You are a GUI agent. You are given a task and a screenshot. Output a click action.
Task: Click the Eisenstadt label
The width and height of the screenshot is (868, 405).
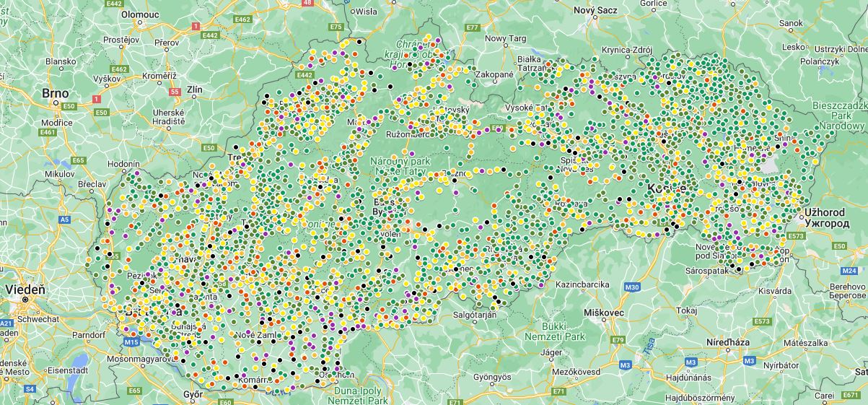[67, 370]
